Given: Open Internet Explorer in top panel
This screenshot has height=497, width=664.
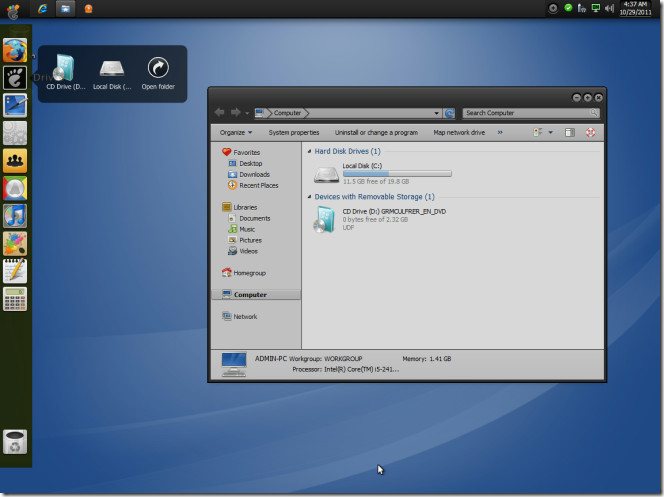Looking at the screenshot, I should click(x=42, y=8).
